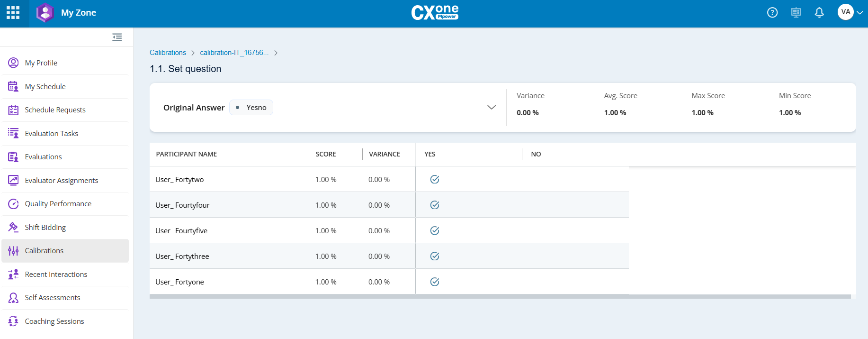This screenshot has height=339, width=868.
Task: Open the calibration-IT_16756 breadcrumb link
Action: [x=234, y=53]
